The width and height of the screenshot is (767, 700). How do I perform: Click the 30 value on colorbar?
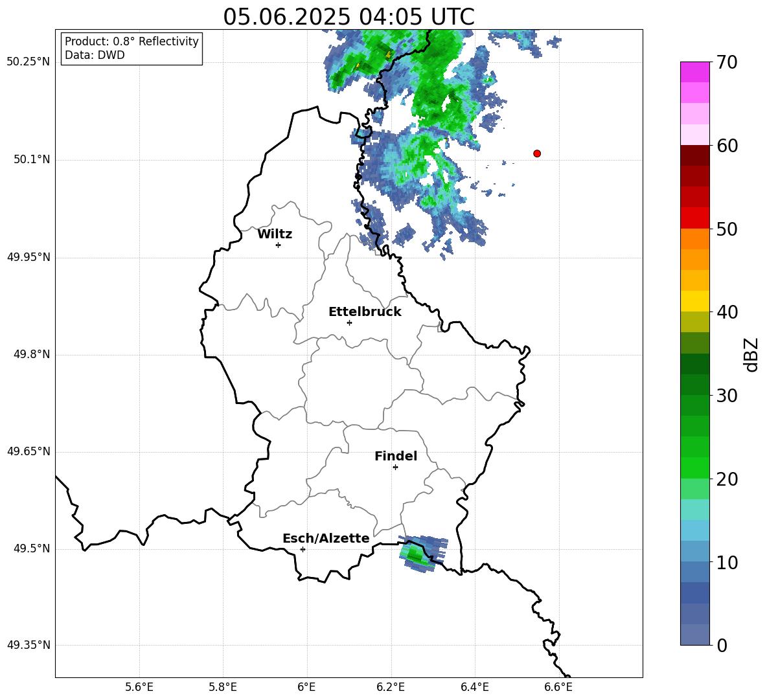pyautogui.click(x=727, y=396)
